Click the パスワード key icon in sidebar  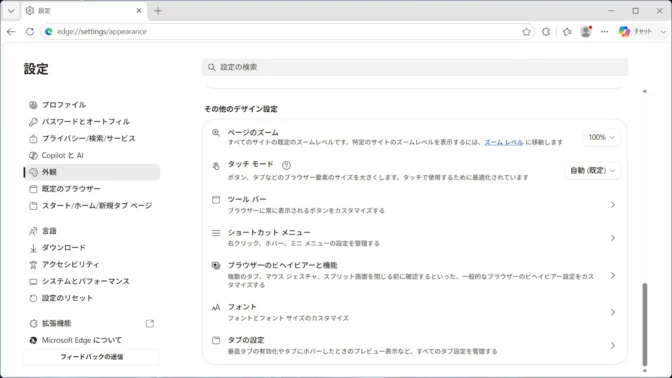33,122
